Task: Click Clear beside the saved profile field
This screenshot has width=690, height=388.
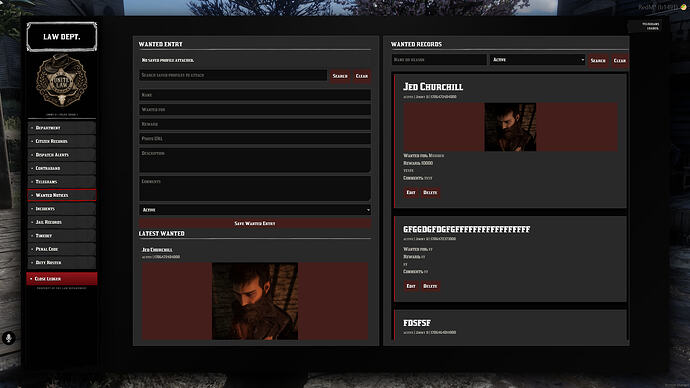Action: click(362, 76)
